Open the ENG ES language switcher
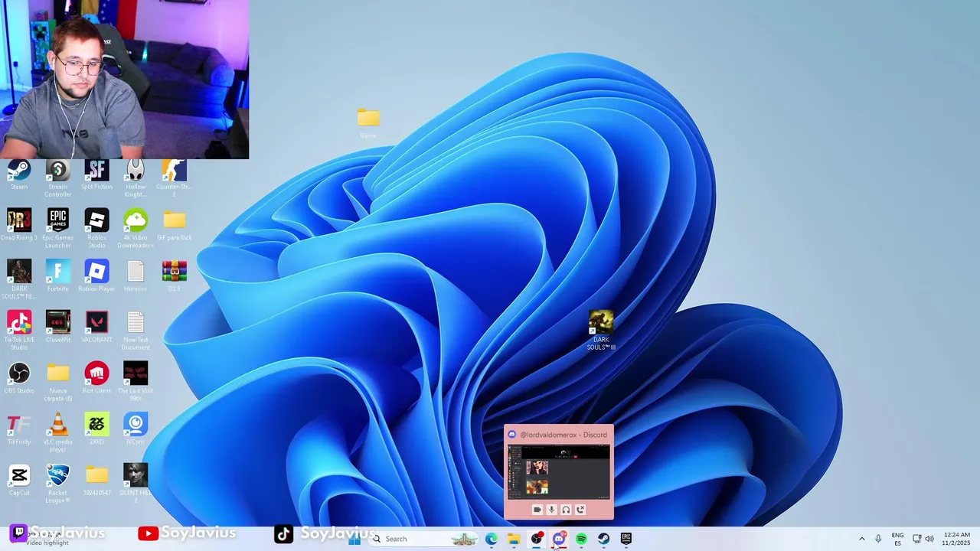This screenshot has width=980, height=551. click(x=897, y=539)
